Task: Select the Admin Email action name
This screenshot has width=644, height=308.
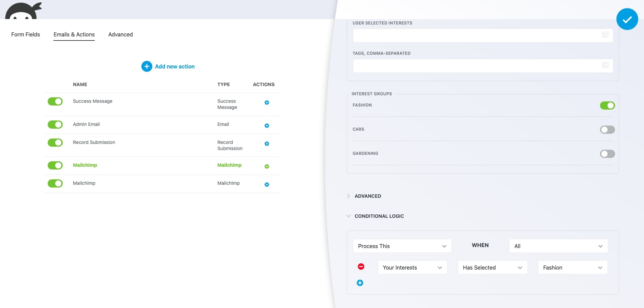Action: 86,124
